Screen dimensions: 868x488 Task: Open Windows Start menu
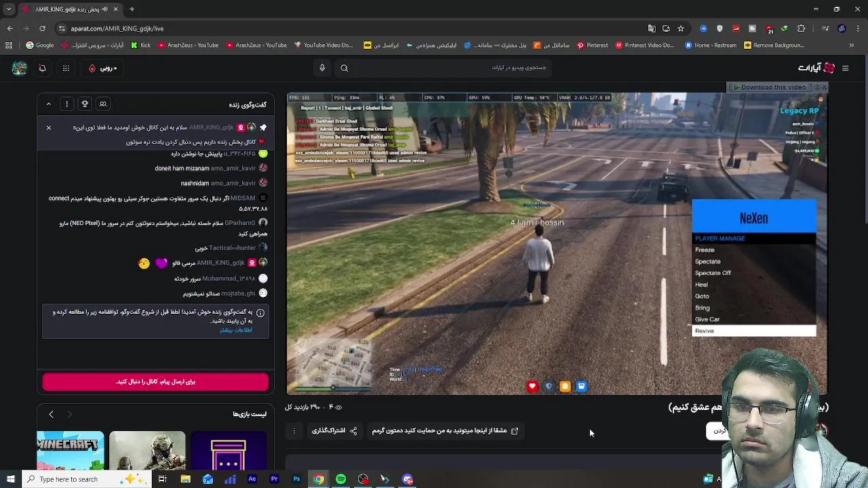tap(10, 479)
